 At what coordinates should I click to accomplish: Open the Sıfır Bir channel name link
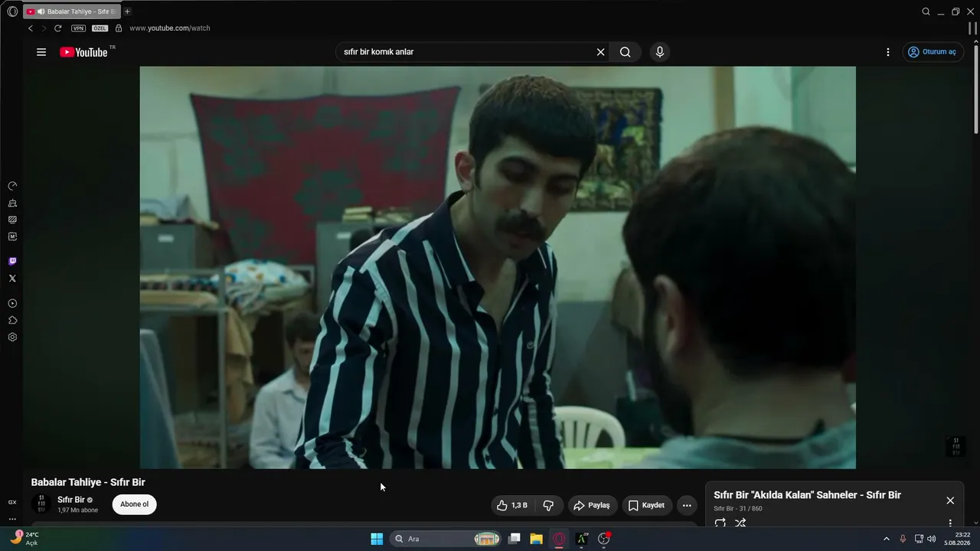(x=71, y=500)
